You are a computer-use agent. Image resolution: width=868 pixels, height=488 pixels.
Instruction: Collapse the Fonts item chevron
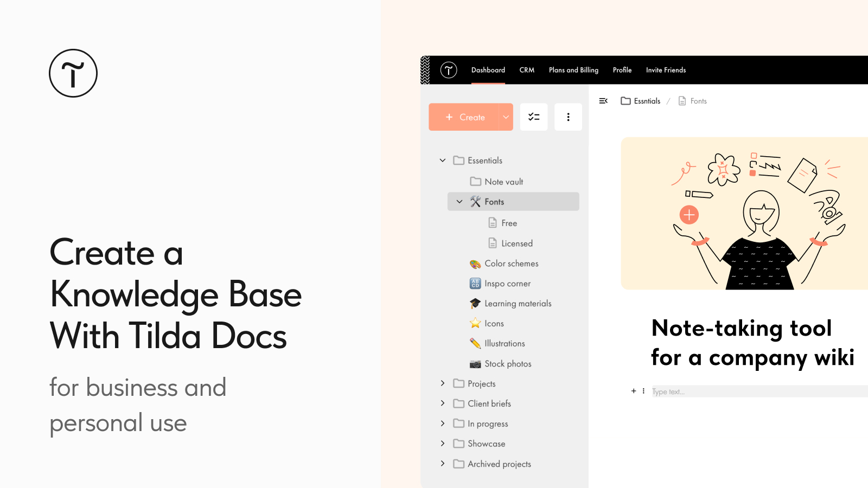[459, 202]
